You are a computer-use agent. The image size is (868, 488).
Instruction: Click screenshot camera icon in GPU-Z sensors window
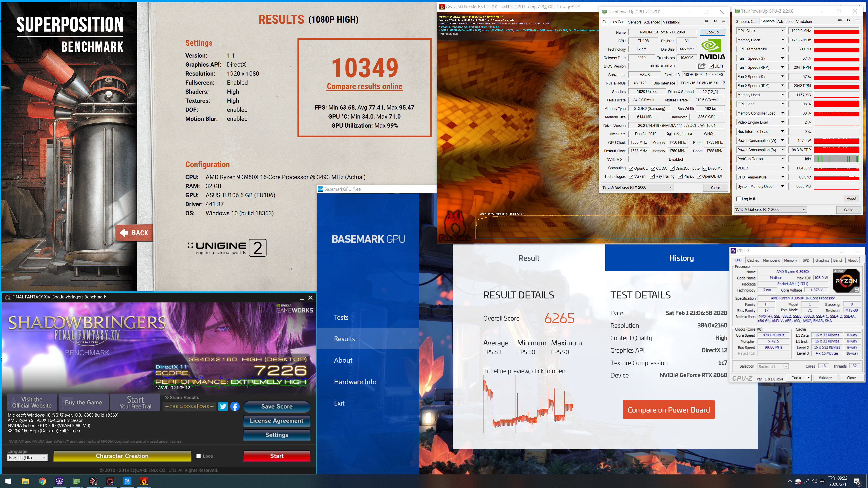pos(840,20)
